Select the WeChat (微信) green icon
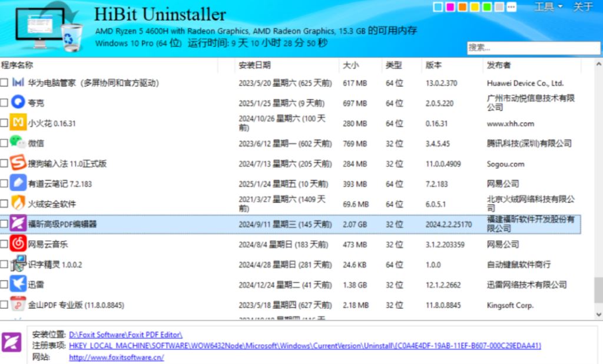Image resolution: width=603 pixels, height=364 pixels. [x=18, y=143]
